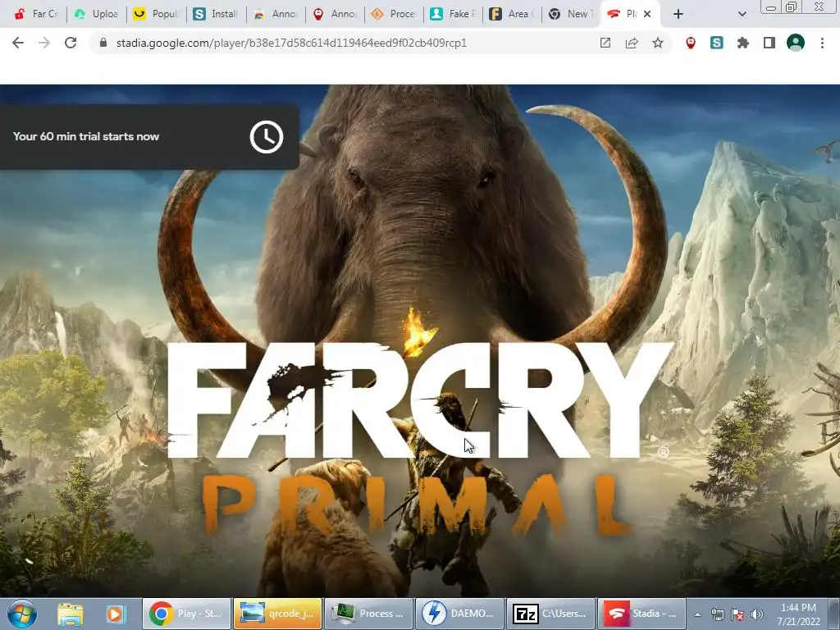Toggle the browser side panel

click(x=769, y=43)
